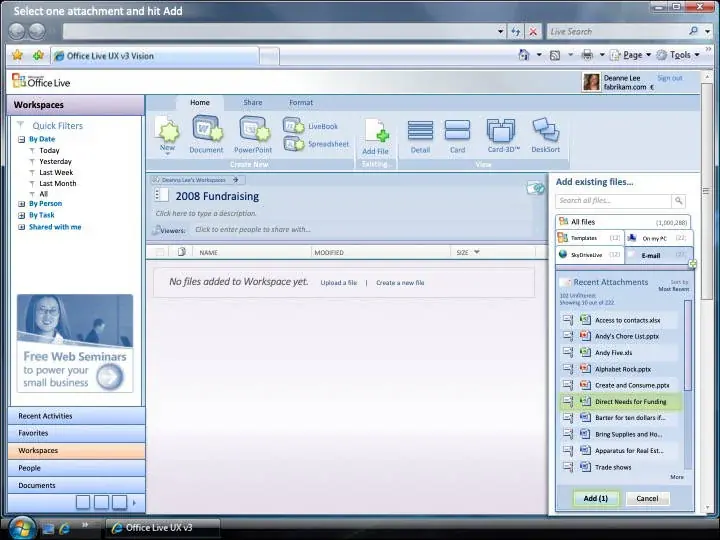Toggle the marker beside Direct Needs for Funding
Screen dimensions: 720x540
click(568, 401)
